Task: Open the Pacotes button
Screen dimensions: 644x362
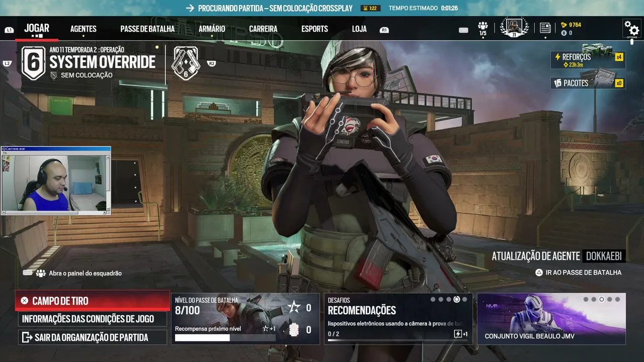Action: point(588,83)
